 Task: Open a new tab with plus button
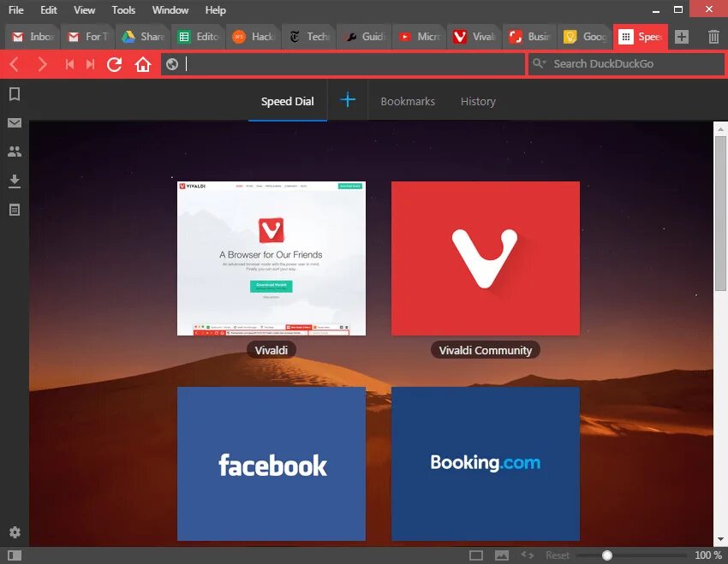click(x=682, y=37)
